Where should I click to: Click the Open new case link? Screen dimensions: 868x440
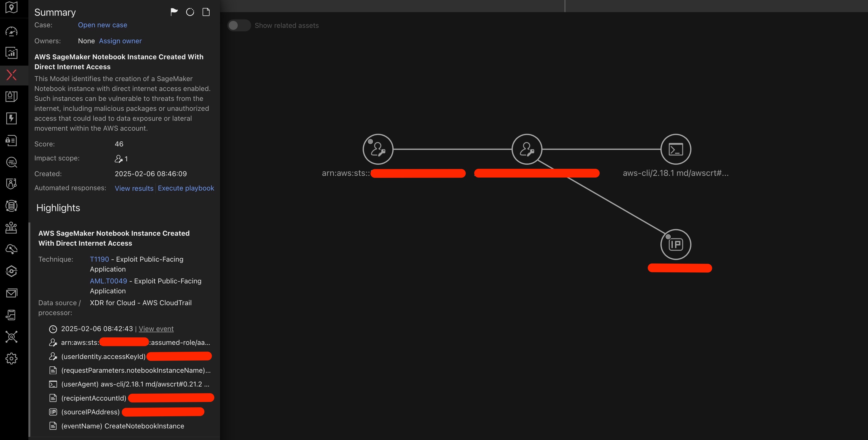pos(103,25)
